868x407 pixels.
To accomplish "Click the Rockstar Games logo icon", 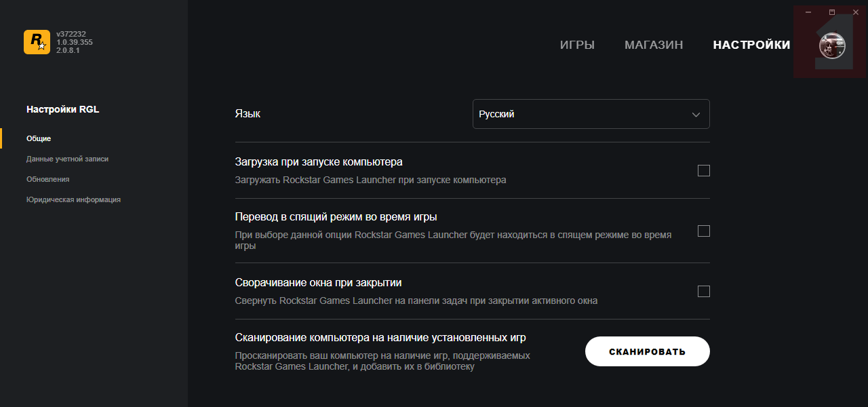I will click(x=37, y=42).
